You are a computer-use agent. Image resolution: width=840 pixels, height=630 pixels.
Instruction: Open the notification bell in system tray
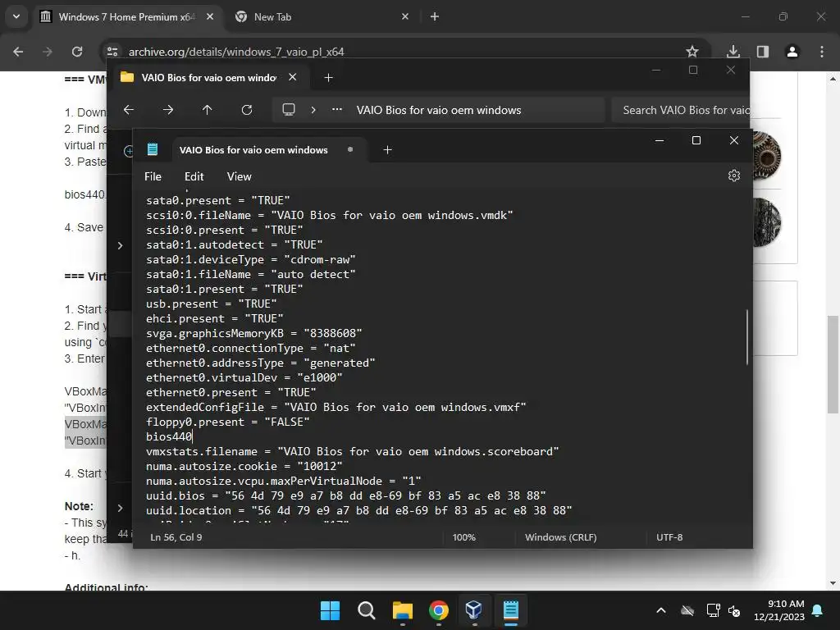pyautogui.click(x=818, y=610)
